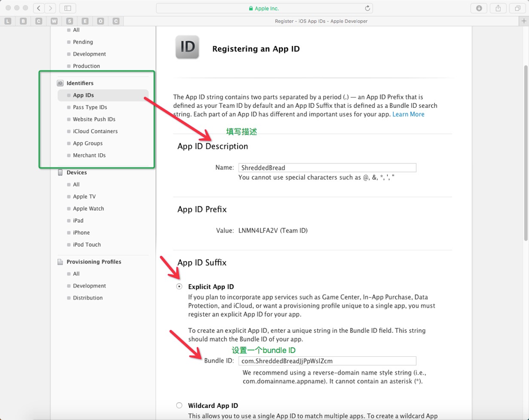Click the Bundle ID text field
The width and height of the screenshot is (529, 420).
tap(327, 361)
